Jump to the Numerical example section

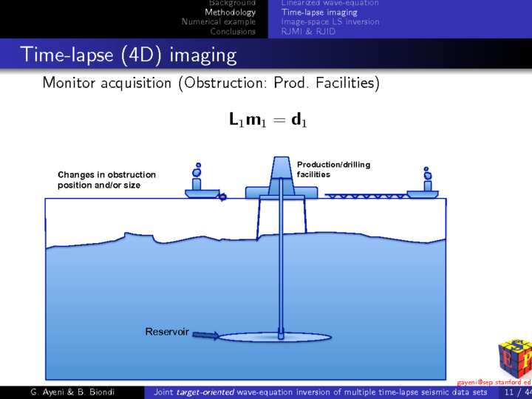pyautogui.click(x=219, y=22)
